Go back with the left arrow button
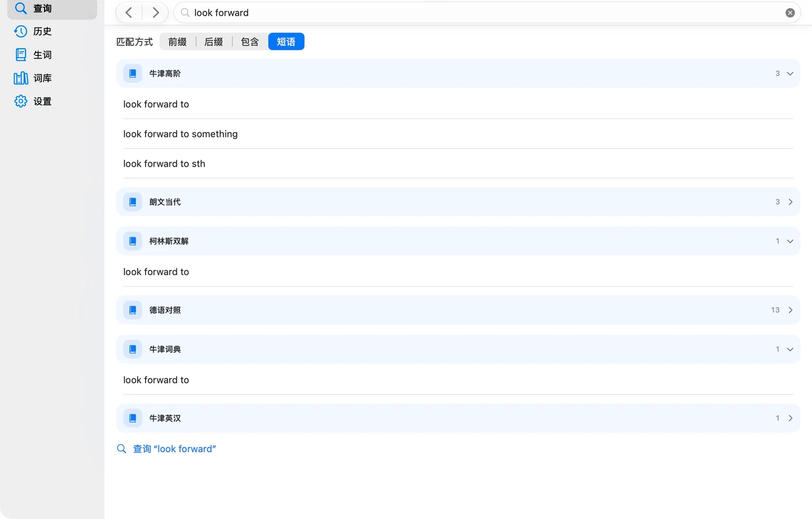 coord(129,13)
